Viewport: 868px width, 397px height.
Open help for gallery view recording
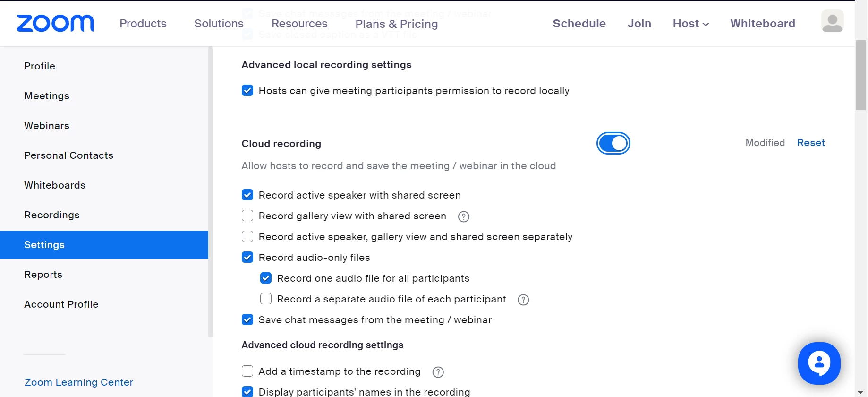pos(464,216)
